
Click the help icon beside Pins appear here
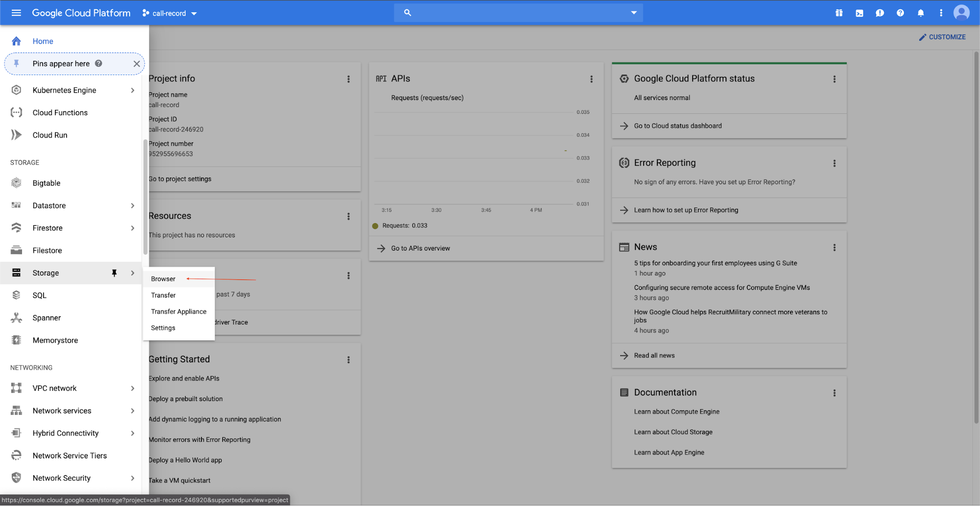click(x=99, y=63)
